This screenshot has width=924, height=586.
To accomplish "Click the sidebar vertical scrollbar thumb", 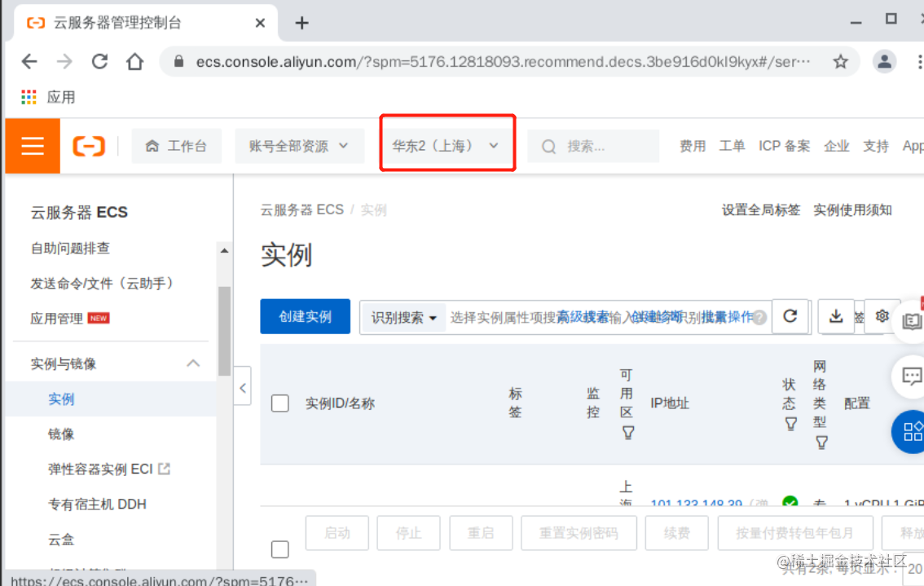I will click(224, 331).
